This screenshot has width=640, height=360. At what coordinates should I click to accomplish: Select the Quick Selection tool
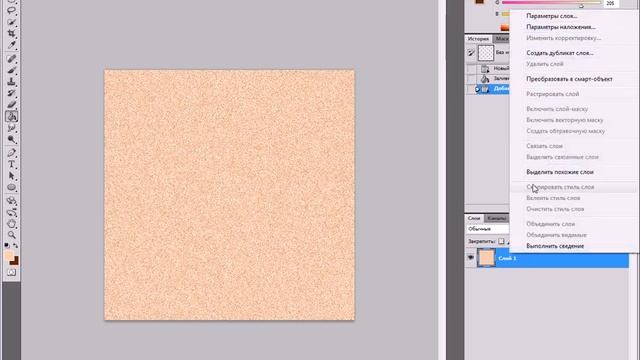tap(11, 22)
